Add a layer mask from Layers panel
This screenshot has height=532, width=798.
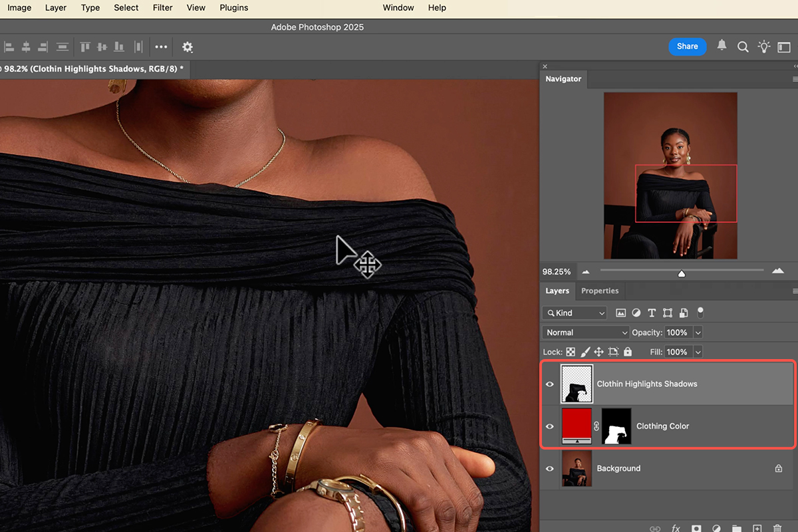click(x=696, y=529)
